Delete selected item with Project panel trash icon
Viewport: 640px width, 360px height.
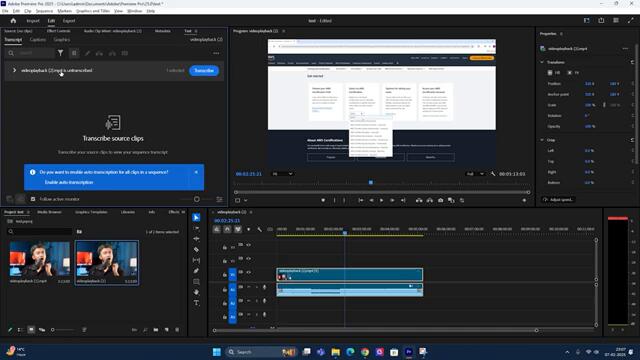tap(177, 329)
